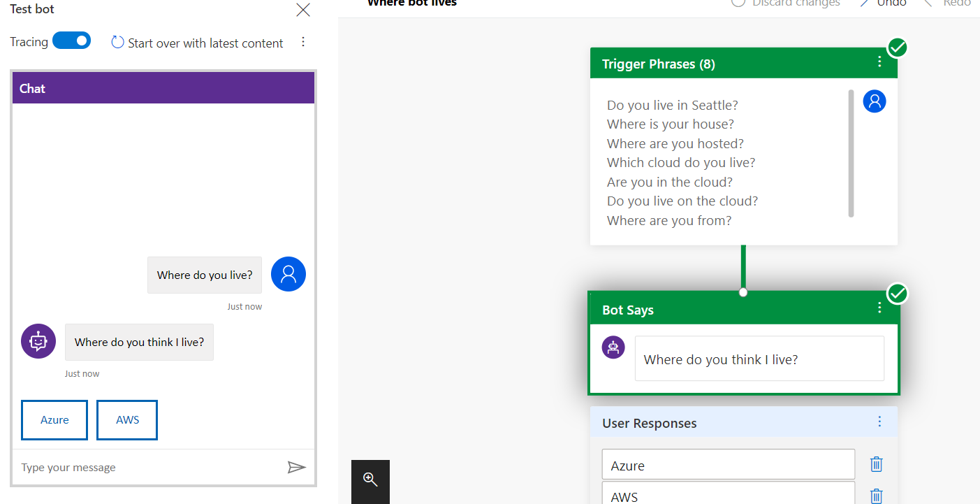The image size is (980, 504).
Task: Click the Bot Says green checkmark badge
Action: (x=898, y=294)
